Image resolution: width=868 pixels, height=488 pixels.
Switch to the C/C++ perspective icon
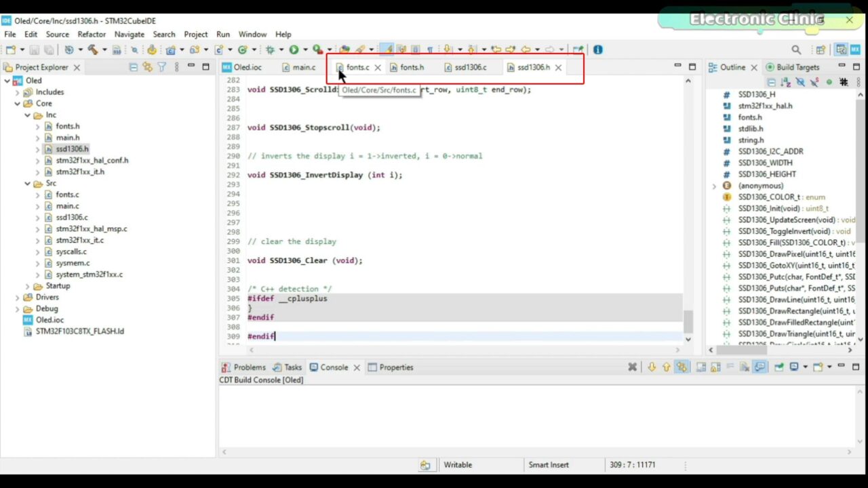pyautogui.click(x=841, y=49)
